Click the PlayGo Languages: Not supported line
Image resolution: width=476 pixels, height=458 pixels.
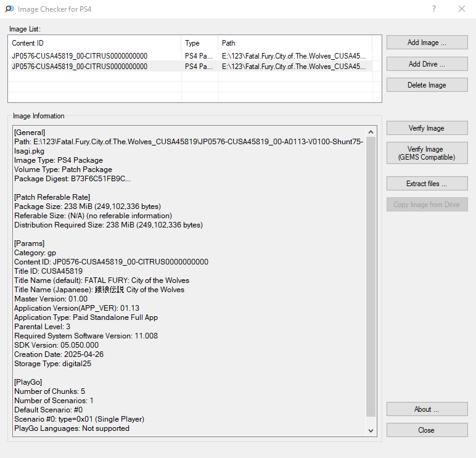pyautogui.click(x=72, y=428)
